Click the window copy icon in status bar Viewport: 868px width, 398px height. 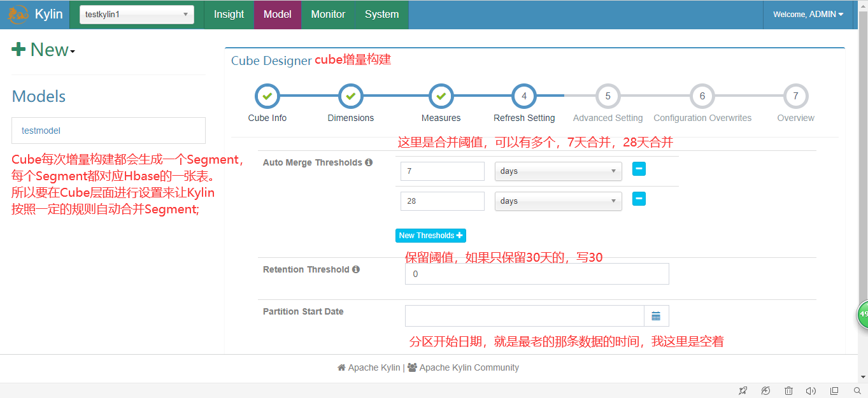pyautogui.click(x=834, y=390)
